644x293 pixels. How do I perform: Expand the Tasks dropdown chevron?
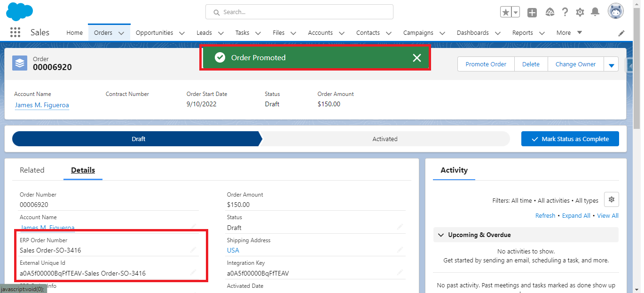[258, 33]
